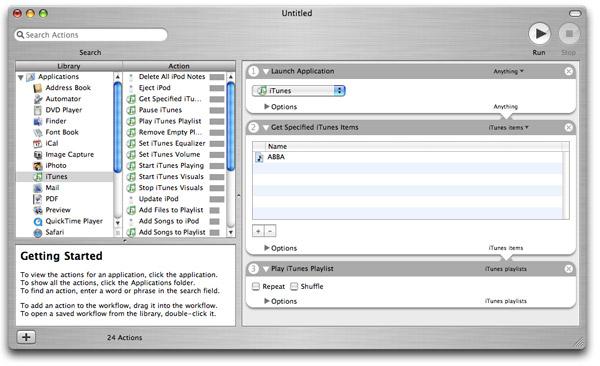Choose the Start iTunes Visuals action

[x=175, y=176]
